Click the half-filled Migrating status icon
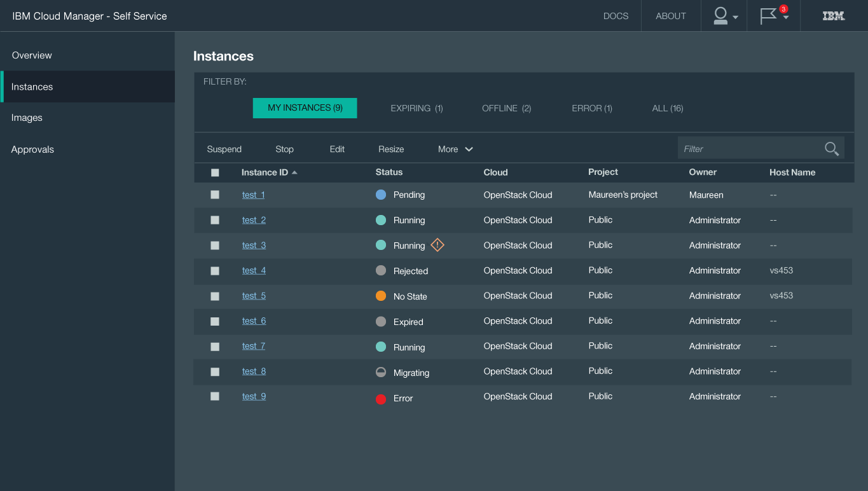The image size is (868, 491). [381, 372]
